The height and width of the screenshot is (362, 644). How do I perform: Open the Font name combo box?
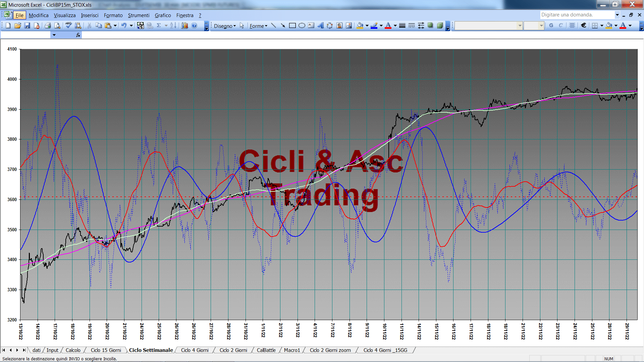(488, 25)
